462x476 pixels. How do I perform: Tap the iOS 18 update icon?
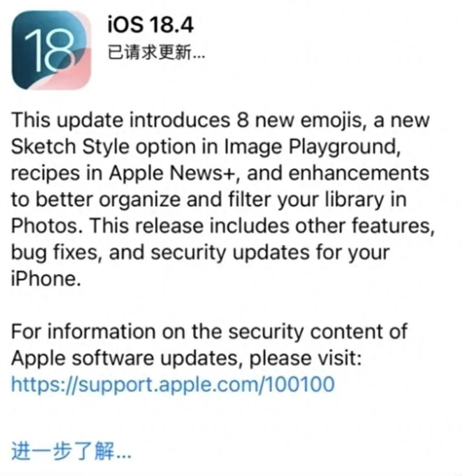click(x=51, y=50)
